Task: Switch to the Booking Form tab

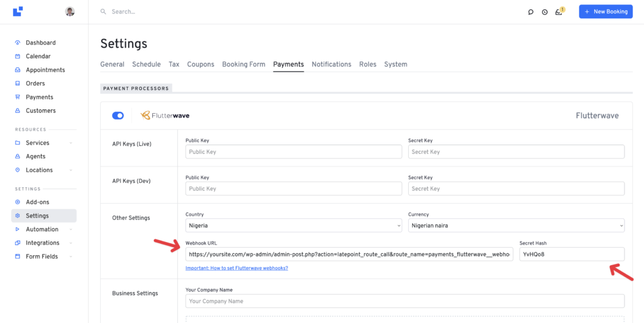Action: 243,64
